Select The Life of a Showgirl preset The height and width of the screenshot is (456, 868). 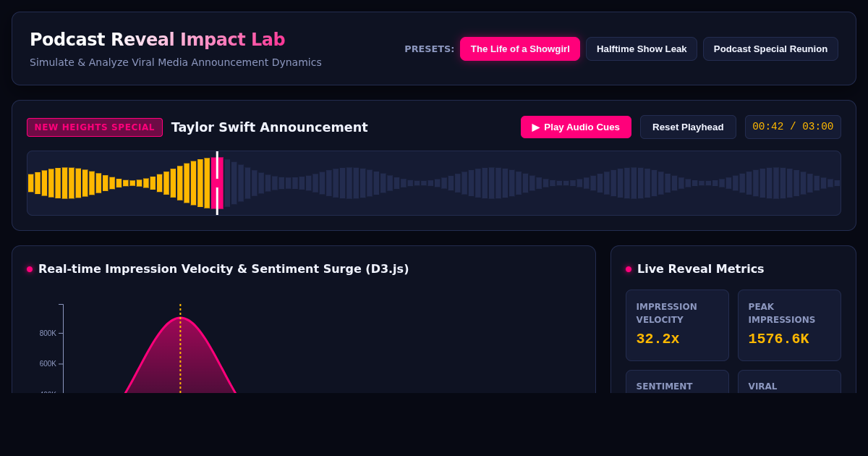520,48
